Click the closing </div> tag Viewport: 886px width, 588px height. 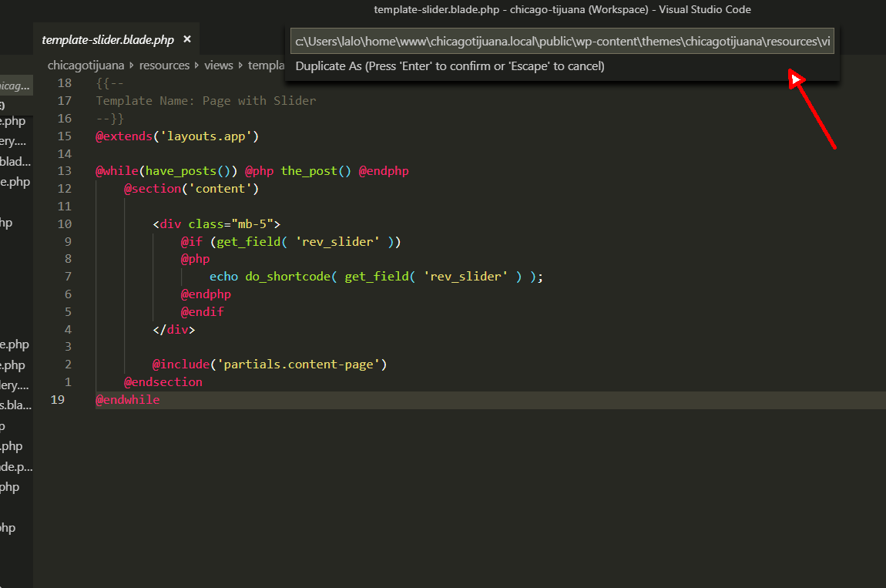click(174, 330)
